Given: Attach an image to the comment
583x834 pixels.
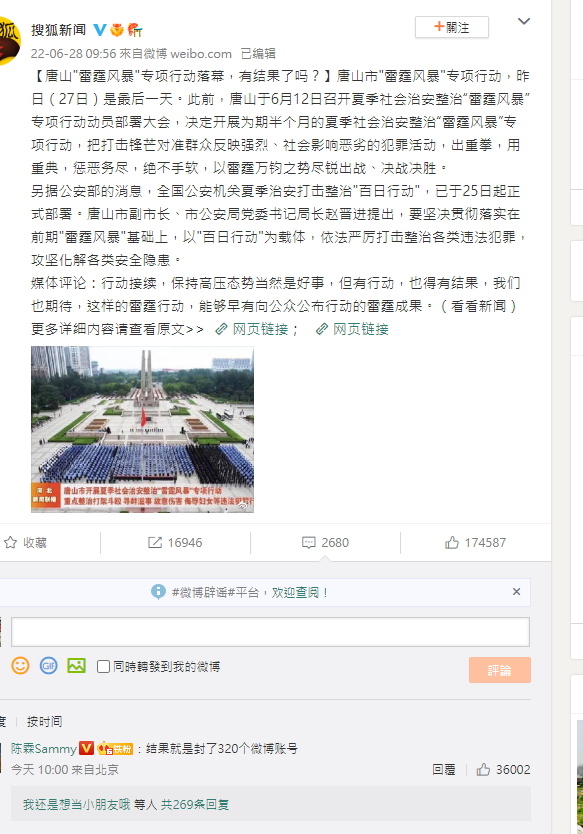Looking at the screenshot, I should [77, 665].
